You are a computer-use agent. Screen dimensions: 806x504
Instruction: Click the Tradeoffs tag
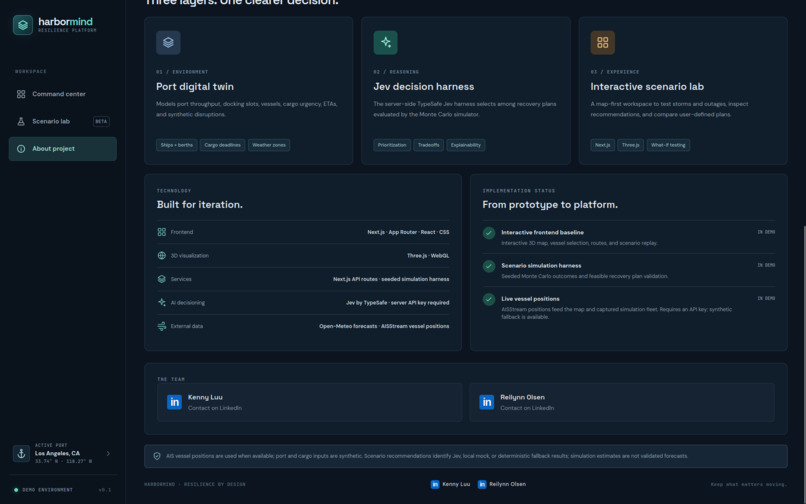tap(429, 145)
